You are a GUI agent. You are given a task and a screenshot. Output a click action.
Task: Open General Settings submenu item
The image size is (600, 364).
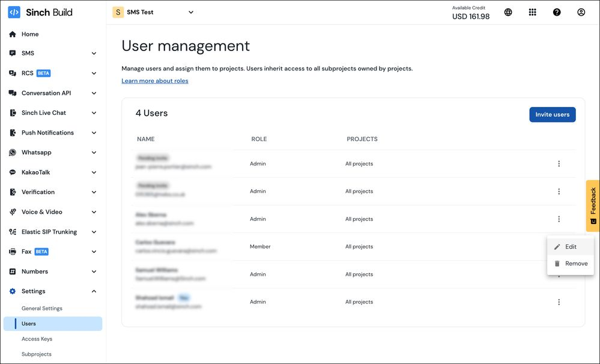[x=41, y=309]
